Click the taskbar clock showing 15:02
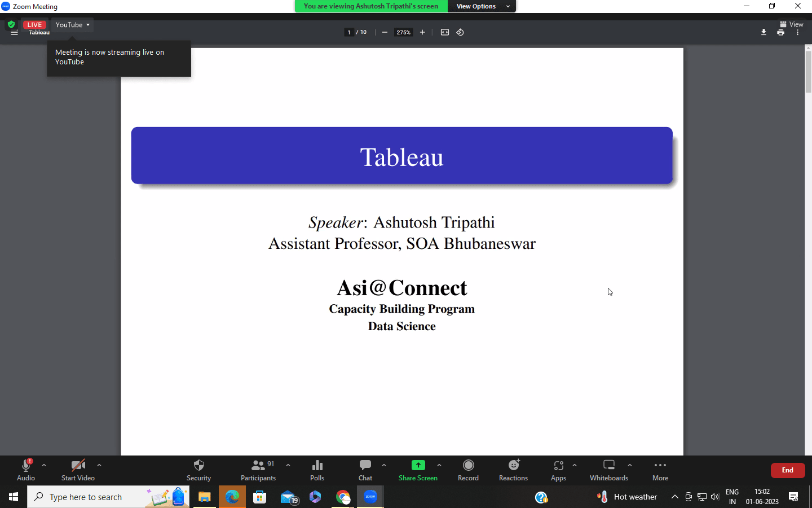 click(x=762, y=497)
